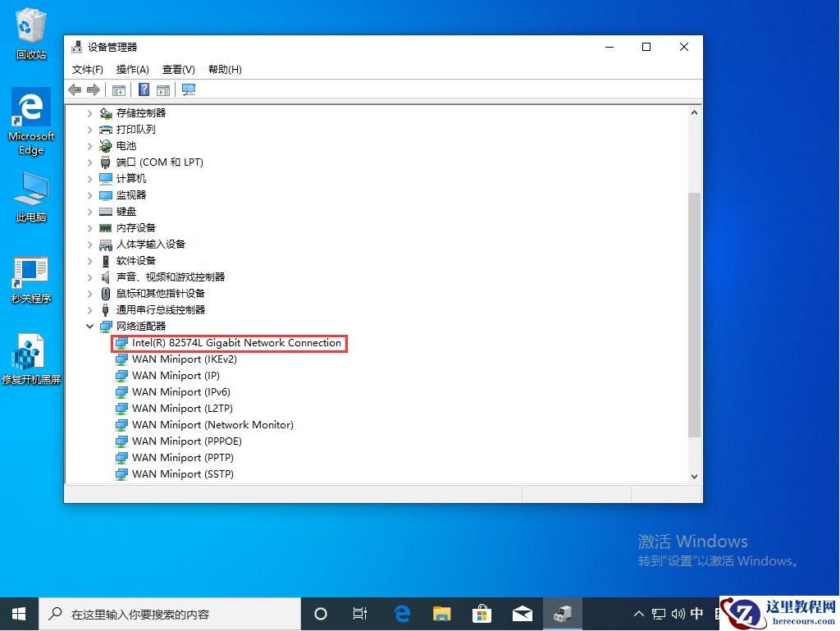Click the Help icon in Device Manager toolbar

point(144,90)
